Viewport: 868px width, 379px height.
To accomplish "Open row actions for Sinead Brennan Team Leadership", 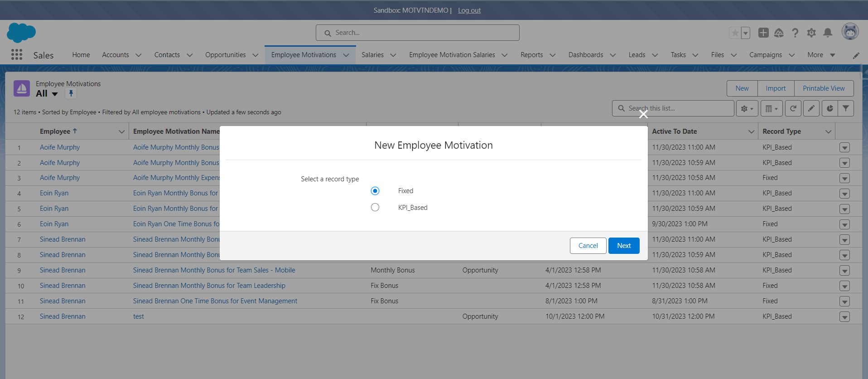I will pyautogui.click(x=844, y=286).
